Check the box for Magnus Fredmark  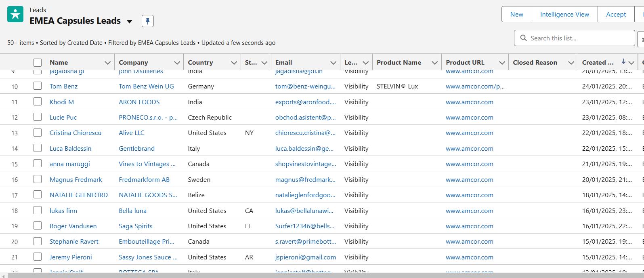[38, 179]
